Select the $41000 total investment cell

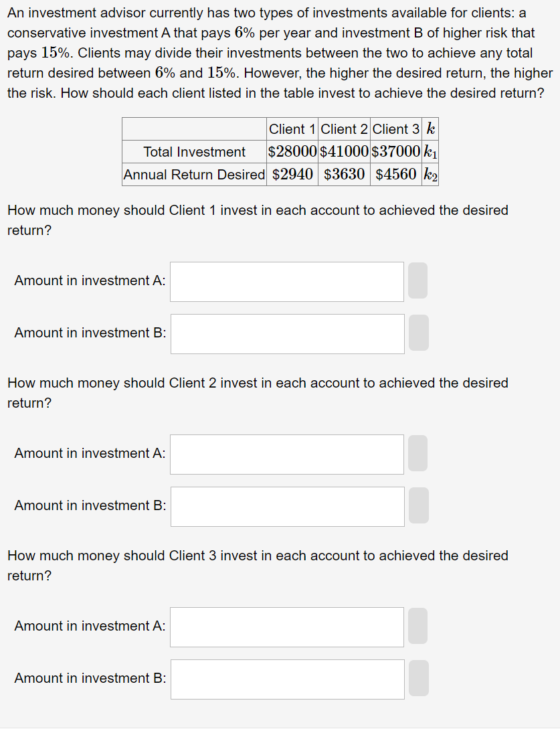344,151
